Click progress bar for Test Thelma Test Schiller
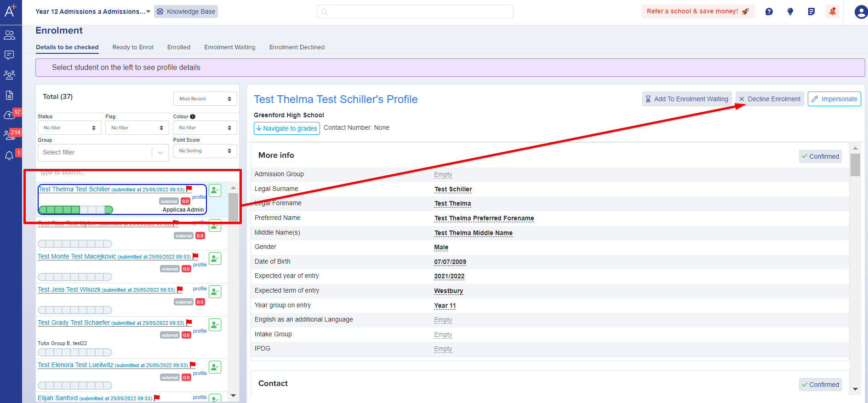The image size is (868, 403). click(x=76, y=210)
